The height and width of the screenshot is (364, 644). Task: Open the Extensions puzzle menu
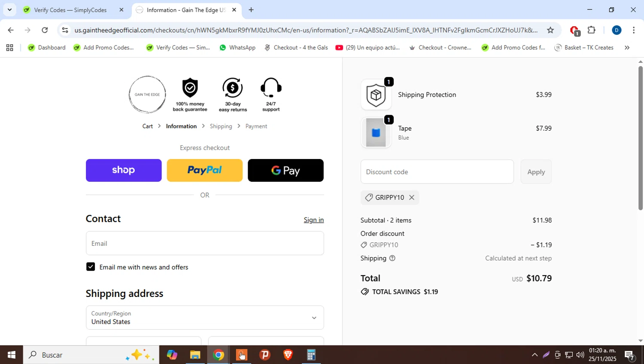click(592, 30)
